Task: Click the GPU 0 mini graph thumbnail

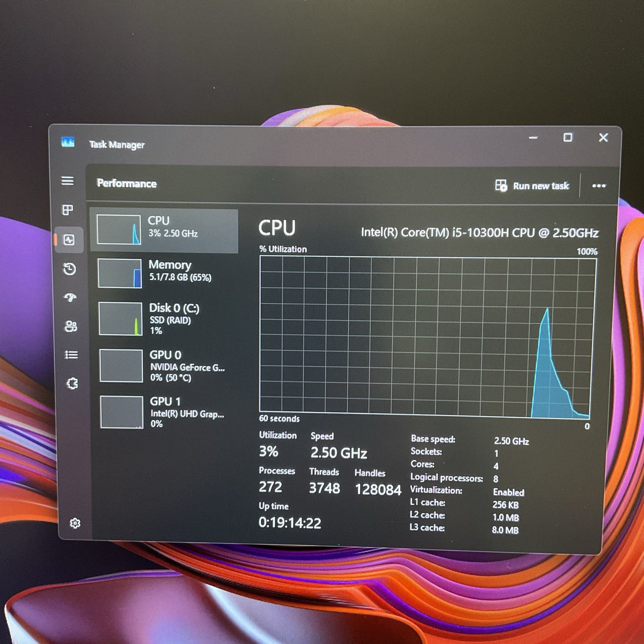Action: click(x=121, y=365)
